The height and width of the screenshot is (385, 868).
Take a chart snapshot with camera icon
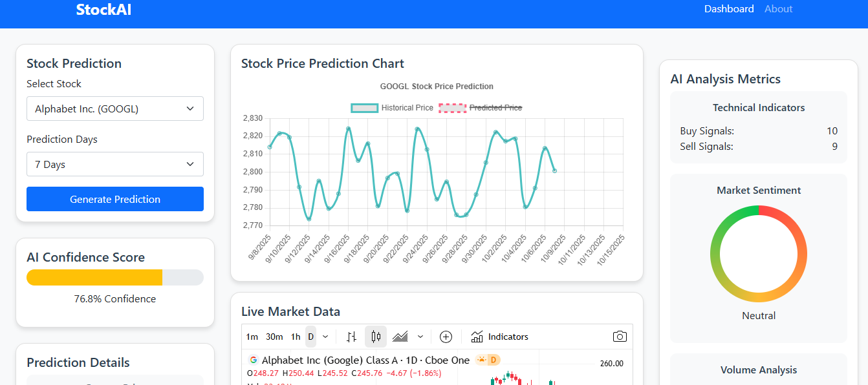click(620, 337)
